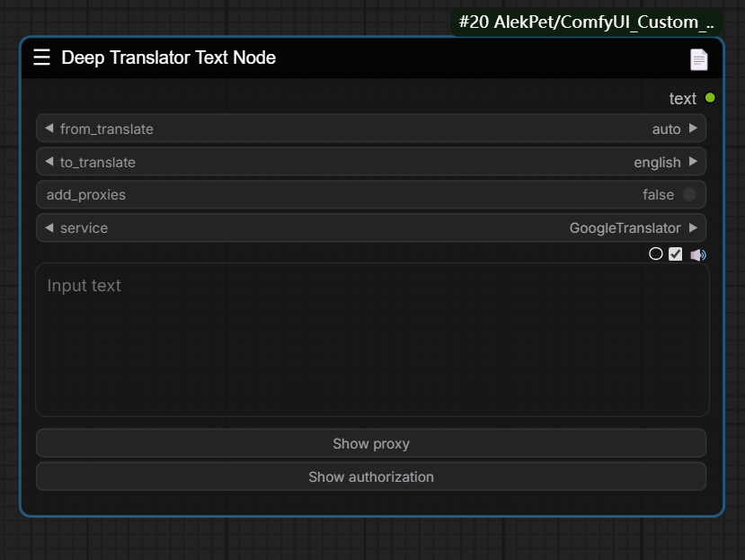This screenshot has width=745, height=560.
Task: Click the left arrow on service row
Action: pyautogui.click(x=49, y=227)
